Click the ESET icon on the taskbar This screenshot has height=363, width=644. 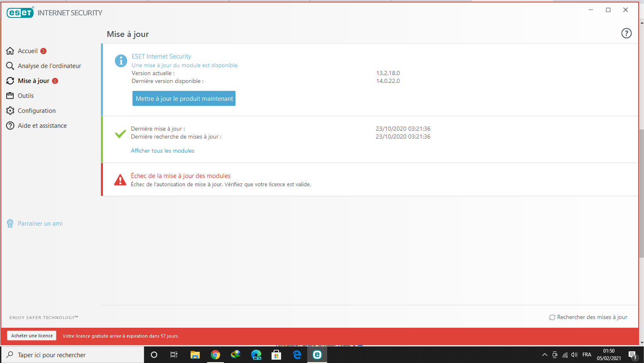coord(317,355)
